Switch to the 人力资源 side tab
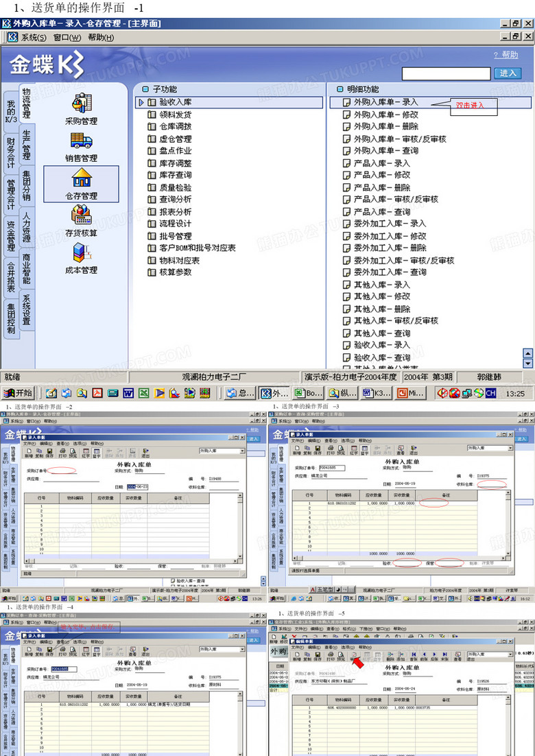535x756 pixels. point(27,226)
